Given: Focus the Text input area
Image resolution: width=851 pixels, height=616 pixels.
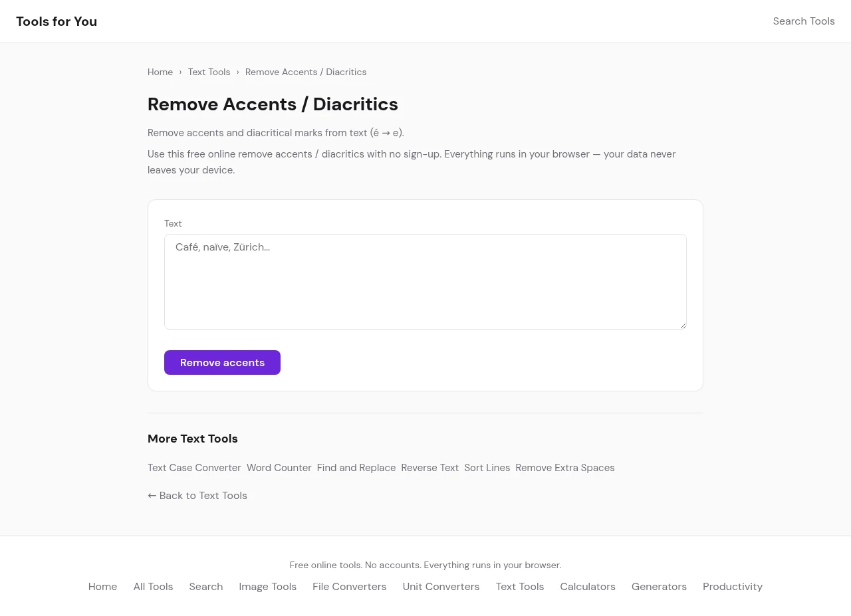Looking at the screenshot, I should (425, 281).
